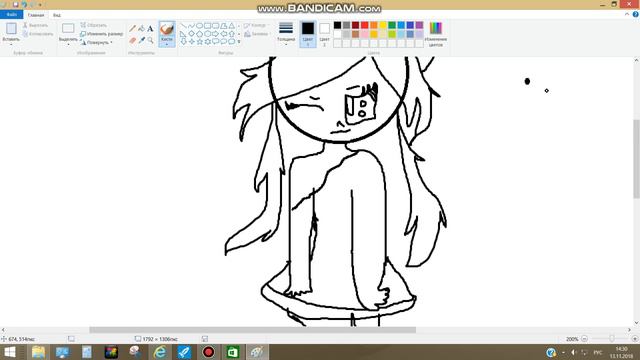
Task: Select the Color picker eyedropper tool
Action: click(141, 40)
